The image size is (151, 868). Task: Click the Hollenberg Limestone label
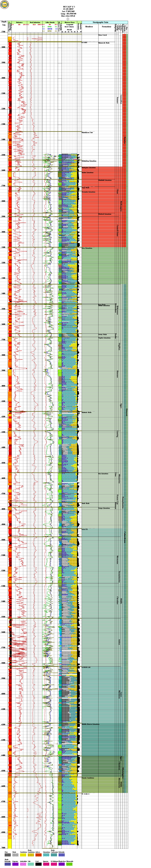click(89, 161)
